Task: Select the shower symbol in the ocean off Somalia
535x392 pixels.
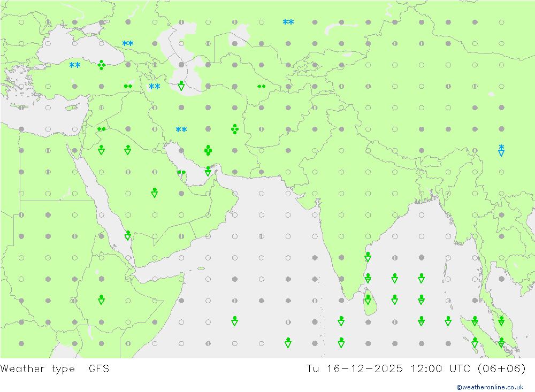Action: pyautogui.click(x=235, y=321)
